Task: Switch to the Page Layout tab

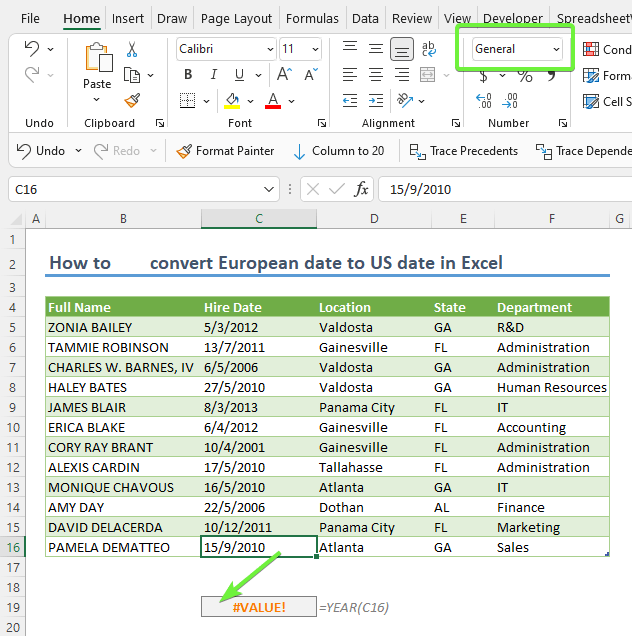Action: point(236,18)
